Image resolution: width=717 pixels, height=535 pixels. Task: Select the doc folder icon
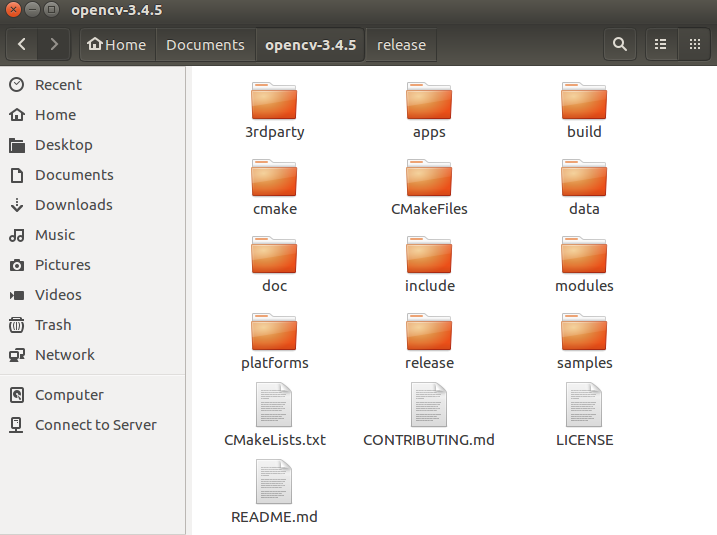(274, 255)
